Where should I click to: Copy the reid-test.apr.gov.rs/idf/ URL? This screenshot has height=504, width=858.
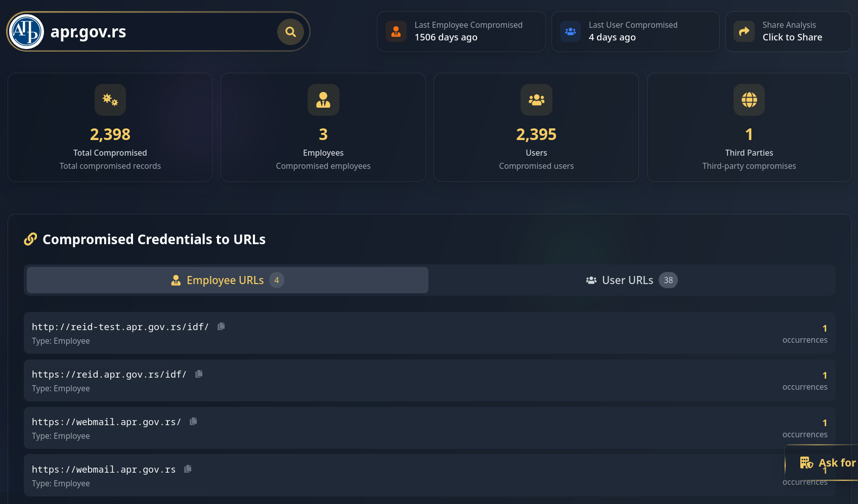click(x=221, y=327)
